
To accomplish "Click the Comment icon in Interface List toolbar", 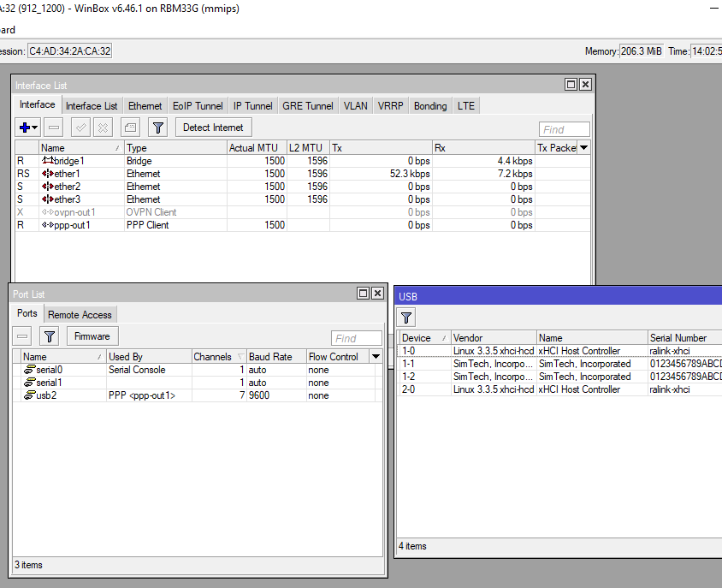I will tap(130, 128).
